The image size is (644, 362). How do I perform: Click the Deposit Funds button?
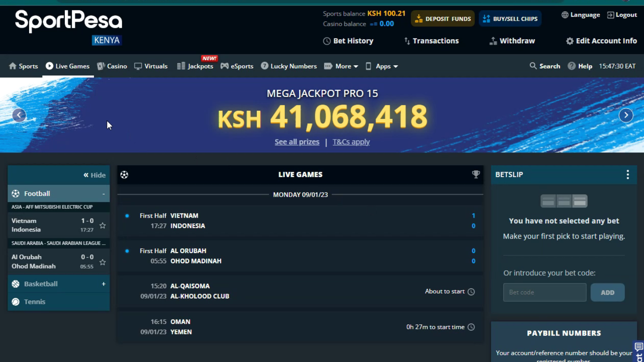click(442, 19)
